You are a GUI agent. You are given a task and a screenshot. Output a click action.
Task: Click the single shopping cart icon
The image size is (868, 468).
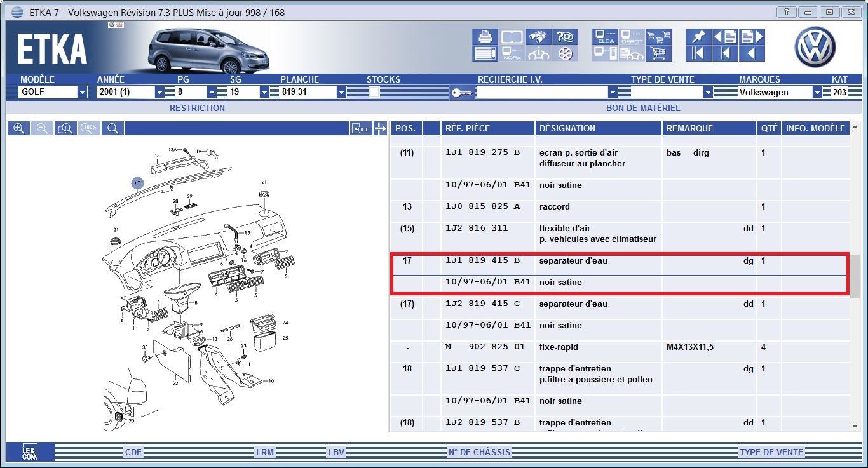coord(659,53)
